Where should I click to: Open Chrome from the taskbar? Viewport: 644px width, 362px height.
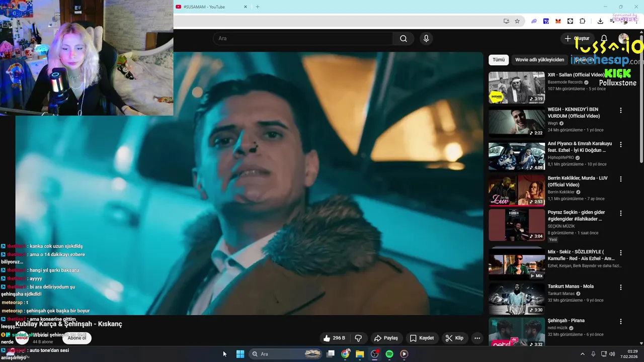pos(345,354)
